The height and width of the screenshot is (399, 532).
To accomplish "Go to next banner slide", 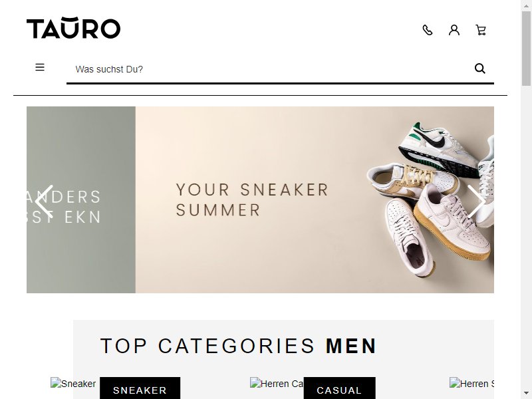I will click(x=476, y=201).
